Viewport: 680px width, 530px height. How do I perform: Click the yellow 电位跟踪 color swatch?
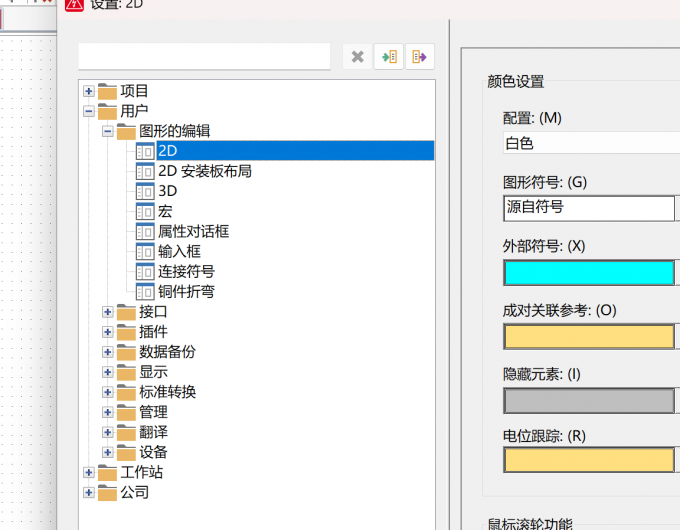point(589,460)
